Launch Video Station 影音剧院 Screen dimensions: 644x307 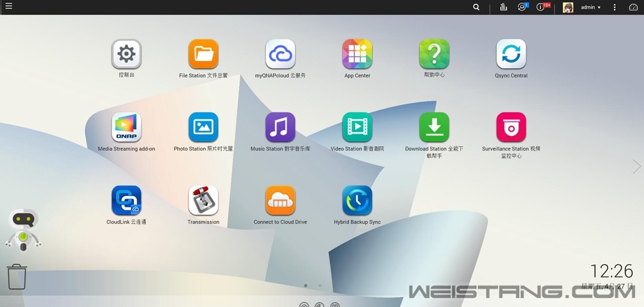pyautogui.click(x=357, y=127)
